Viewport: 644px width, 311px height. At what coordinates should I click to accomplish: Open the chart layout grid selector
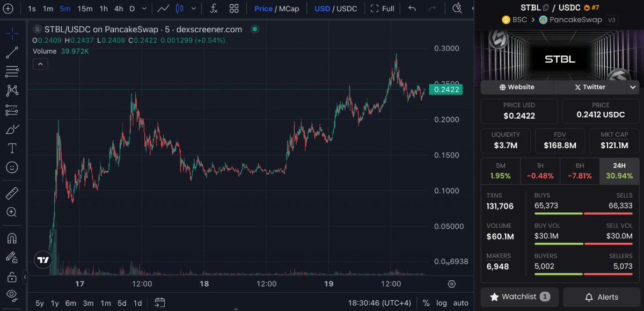pyautogui.click(x=234, y=9)
